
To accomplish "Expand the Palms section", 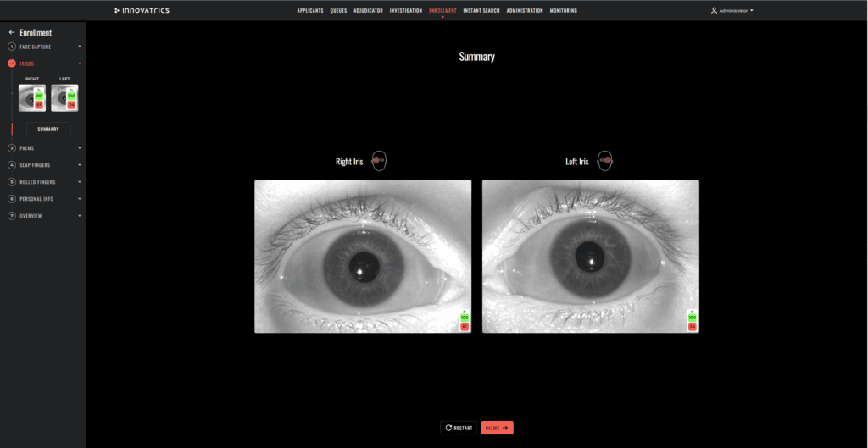I will pos(80,148).
